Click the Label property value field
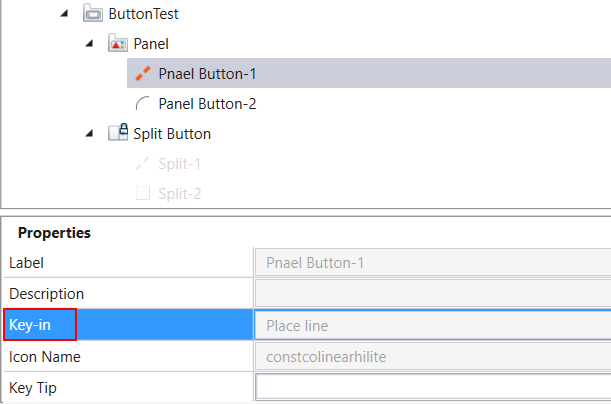Viewport: 611px width, 404px height. pyautogui.click(x=433, y=263)
